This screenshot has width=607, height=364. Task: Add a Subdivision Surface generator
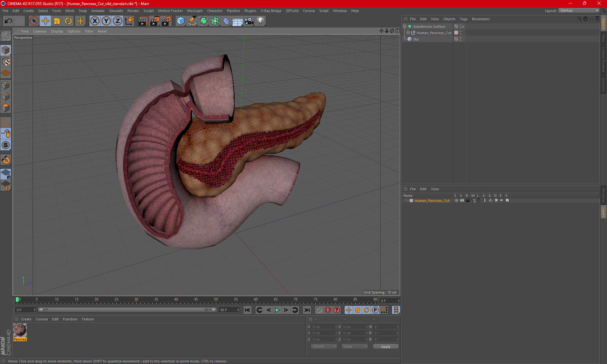[x=204, y=21]
